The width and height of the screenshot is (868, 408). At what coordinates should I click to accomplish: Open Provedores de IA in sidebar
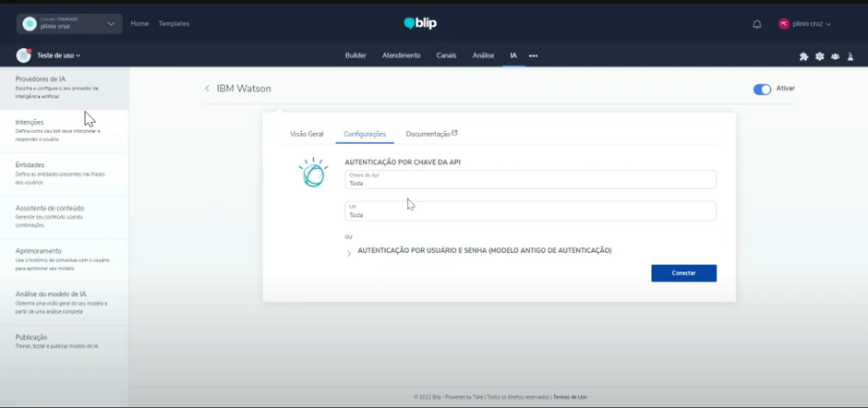tap(65, 88)
